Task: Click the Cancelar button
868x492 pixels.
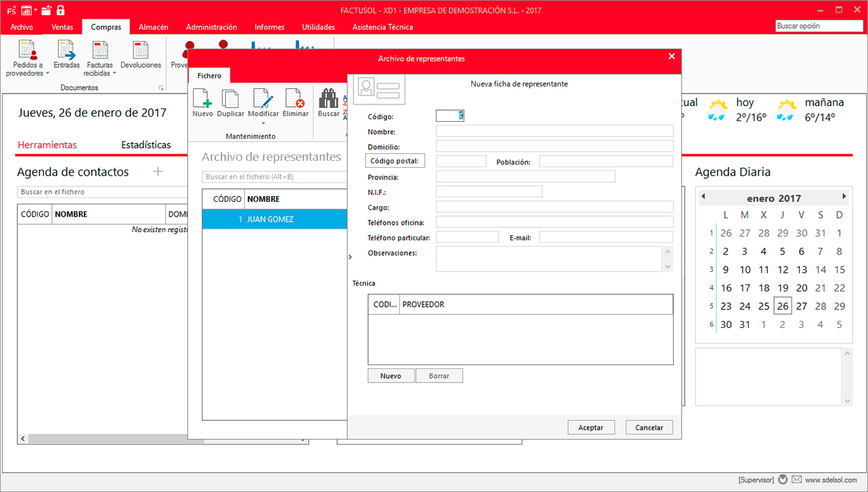Action: pos(649,427)
